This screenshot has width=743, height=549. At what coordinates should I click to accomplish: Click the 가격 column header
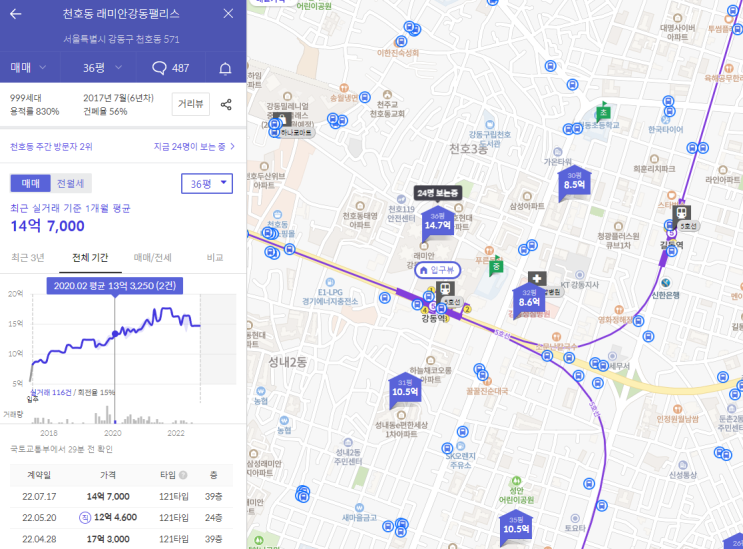click(x=108, y=475)
